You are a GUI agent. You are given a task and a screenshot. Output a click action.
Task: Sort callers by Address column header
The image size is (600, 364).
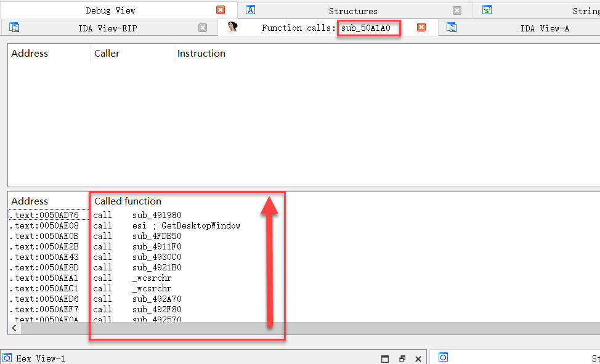[x=30, y=53]
